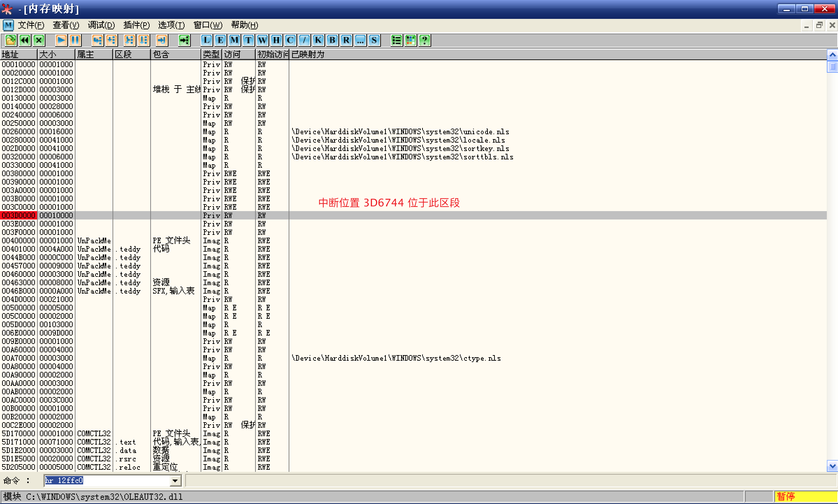The height and width of the screenshot is (504, 838).
Task: Open the Handles (H) window icon
Action: point(276,40)
